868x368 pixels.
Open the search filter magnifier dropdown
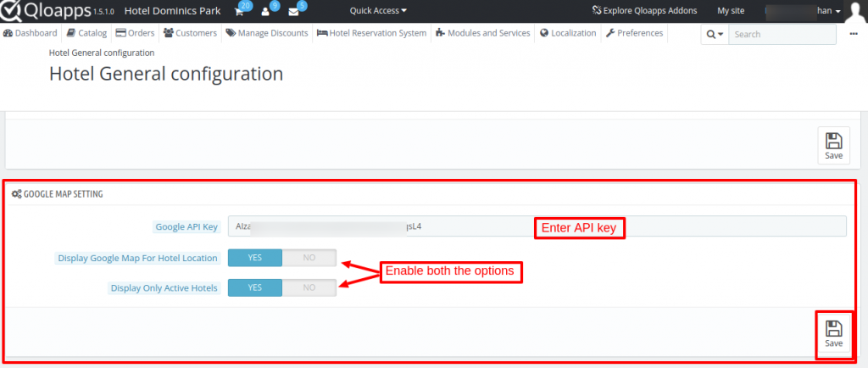tap(715, 34)
